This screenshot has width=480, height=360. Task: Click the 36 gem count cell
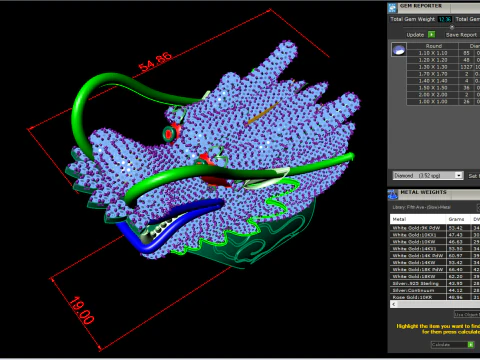point(466,88)
